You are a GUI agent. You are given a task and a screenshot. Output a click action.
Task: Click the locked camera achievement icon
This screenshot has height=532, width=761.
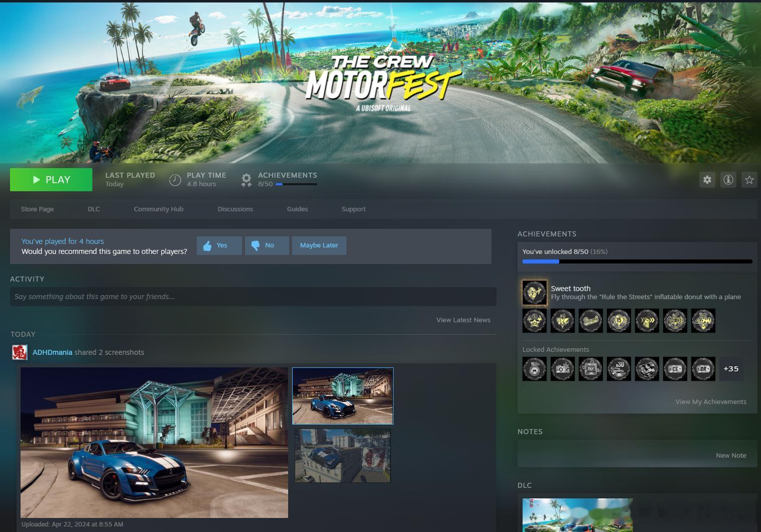coord(563,369)
